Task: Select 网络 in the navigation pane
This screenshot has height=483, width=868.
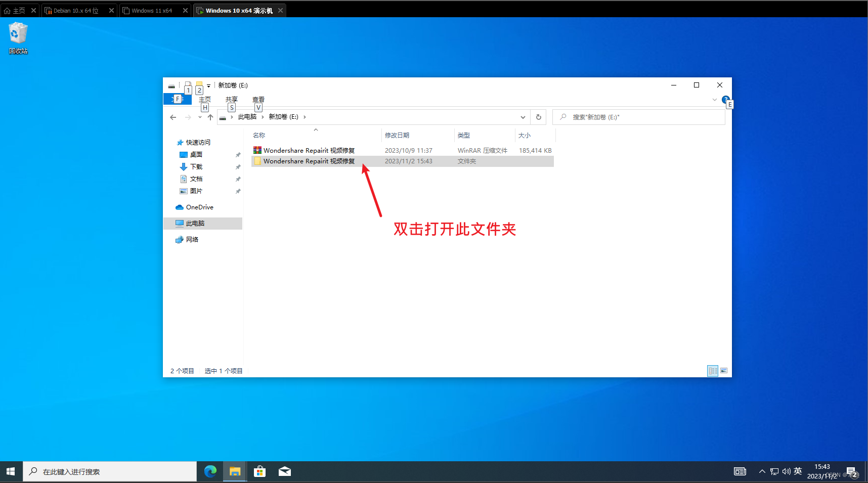Action: [x=192, y=240]
